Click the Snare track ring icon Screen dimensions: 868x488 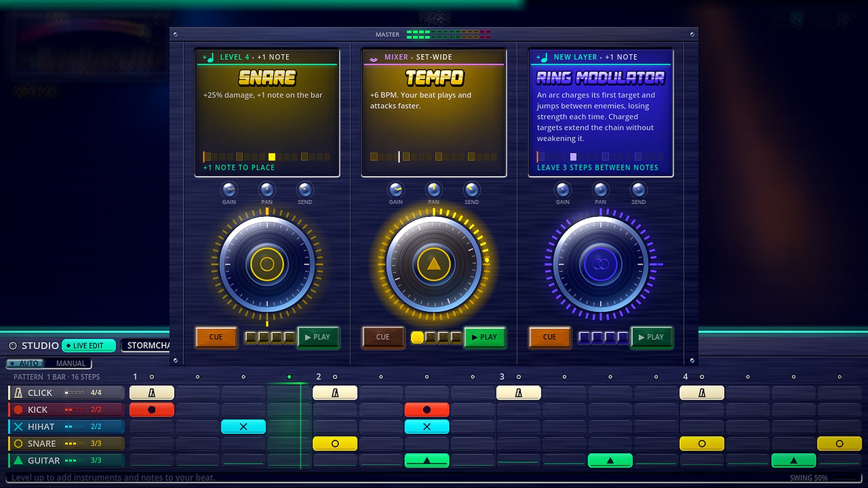[x=18, y=443]
